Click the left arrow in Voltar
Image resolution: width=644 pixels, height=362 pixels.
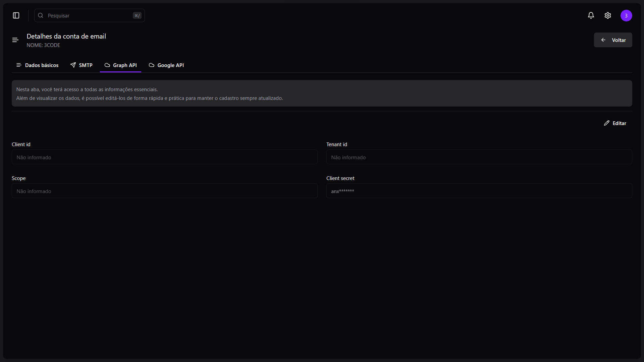(x=603, y=40)
